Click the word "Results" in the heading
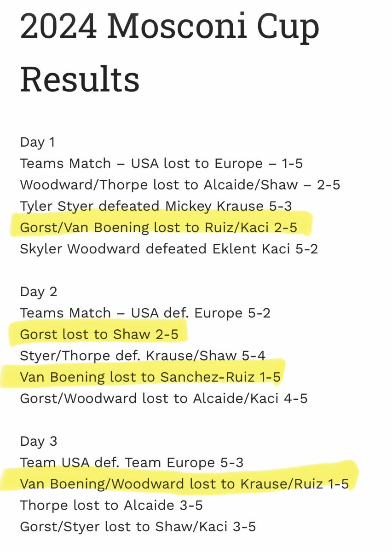This screenshot has height=552, width=392. [x=80, y=78]
